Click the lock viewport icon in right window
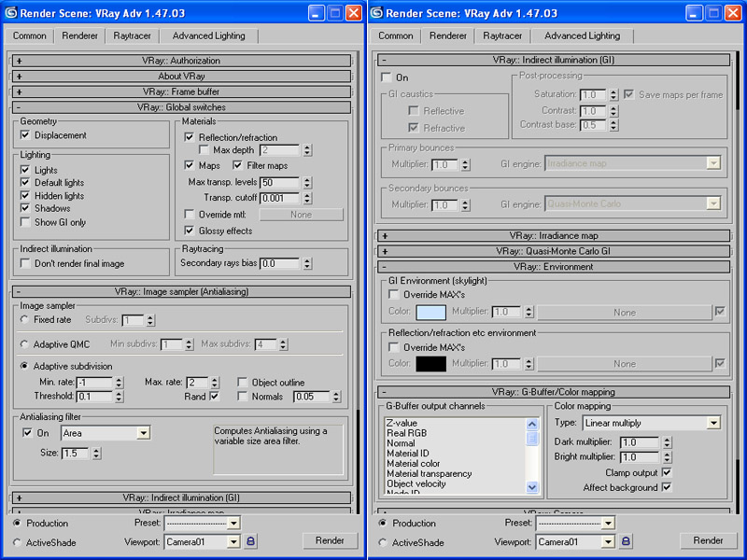This screenshot has width=747, height=560. [626, 541]
